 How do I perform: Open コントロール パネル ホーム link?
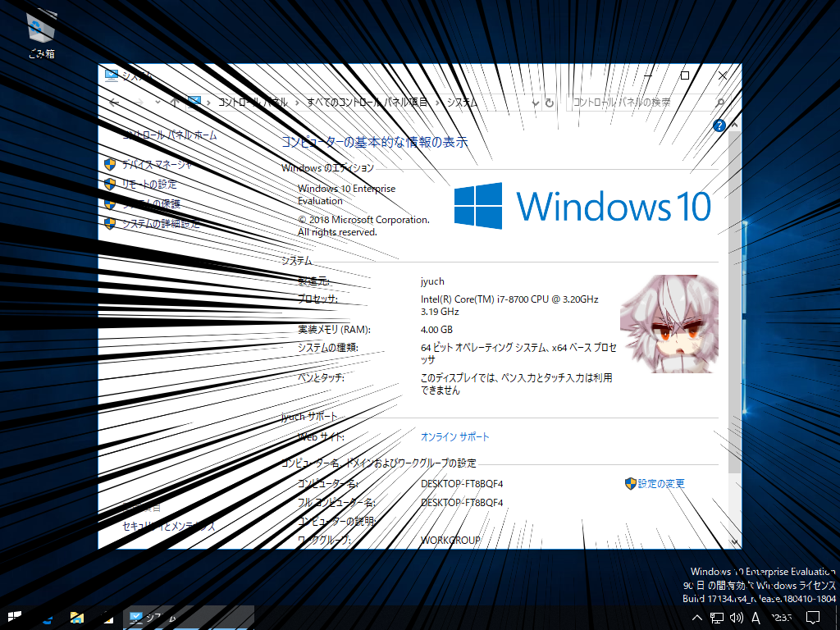click(170, 135)
